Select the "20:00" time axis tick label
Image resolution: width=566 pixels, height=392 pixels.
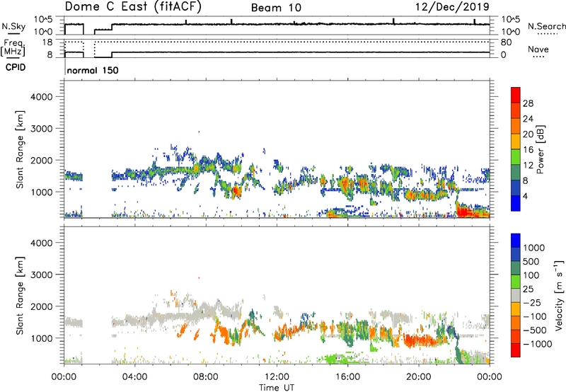pyautogui.click(x=418, y=377)
